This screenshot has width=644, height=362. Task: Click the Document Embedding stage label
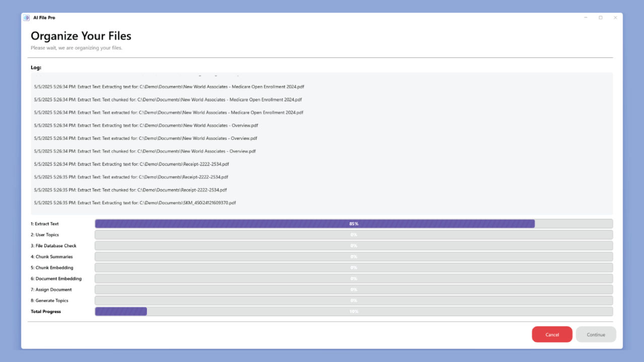56,278
